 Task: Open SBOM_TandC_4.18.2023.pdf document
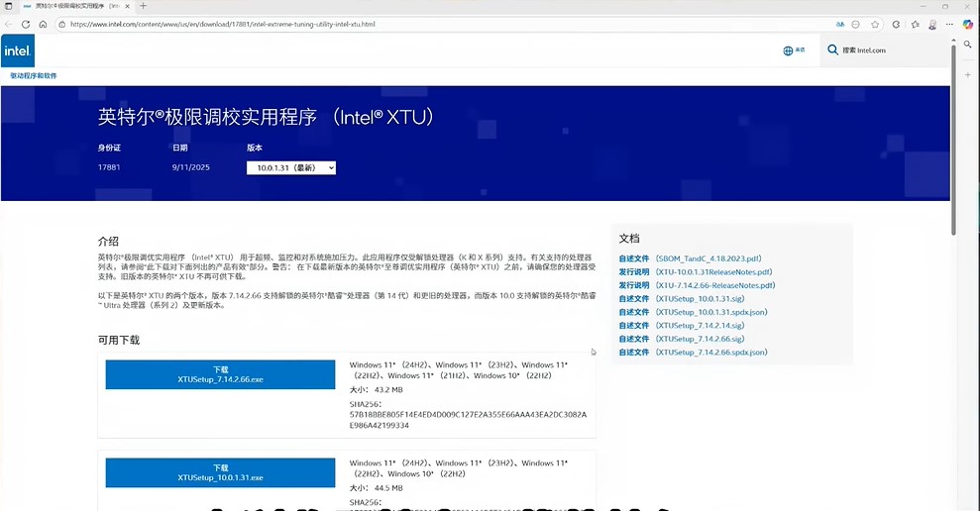point(708,258)
